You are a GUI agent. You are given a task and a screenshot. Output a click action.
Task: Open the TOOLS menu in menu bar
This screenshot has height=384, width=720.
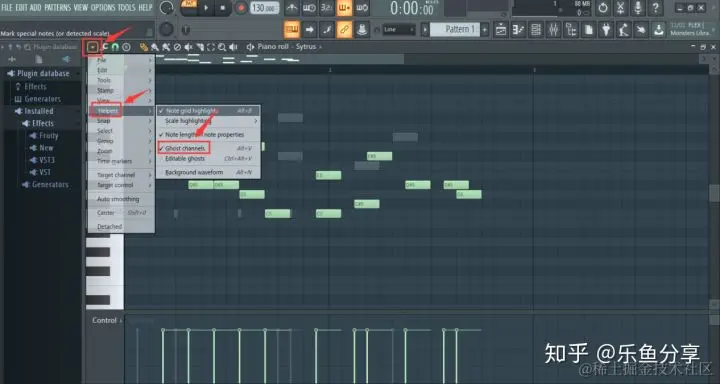(126, 7)
